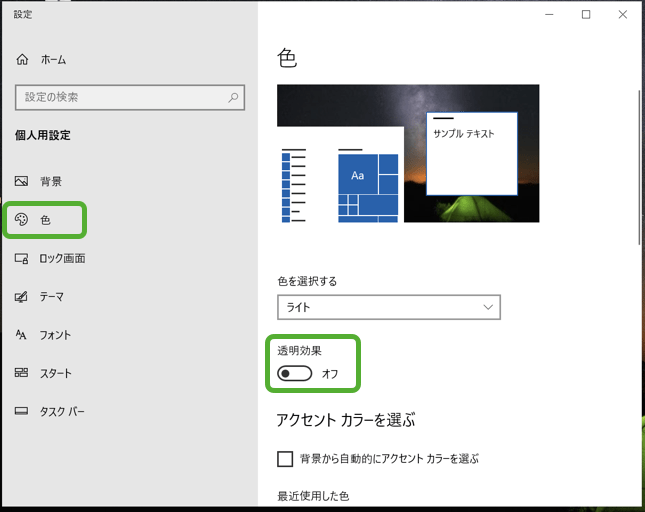Open the テーマ settings page label
Viewport: 645px width, 512px height.
(x=52, y=297)
